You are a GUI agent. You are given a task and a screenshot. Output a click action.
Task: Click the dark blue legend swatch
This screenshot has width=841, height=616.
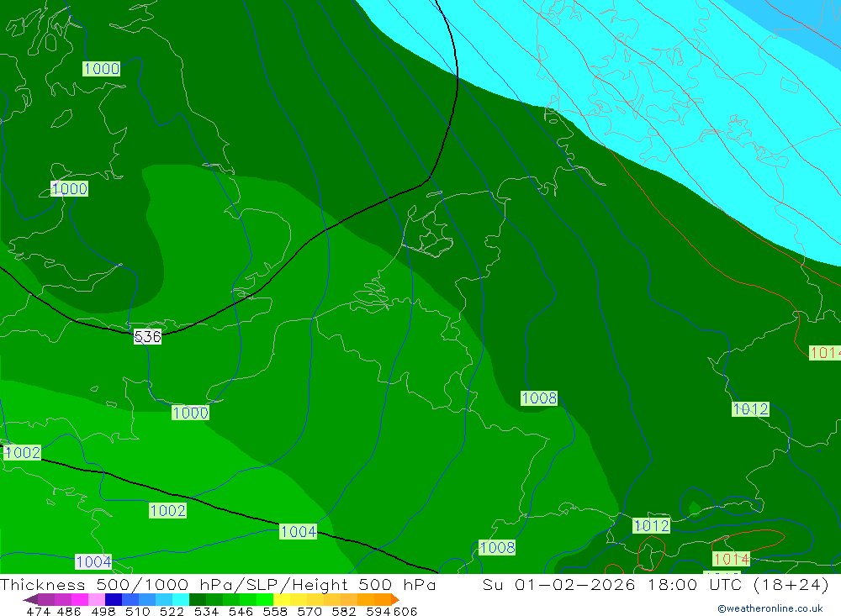pos(114,599)
